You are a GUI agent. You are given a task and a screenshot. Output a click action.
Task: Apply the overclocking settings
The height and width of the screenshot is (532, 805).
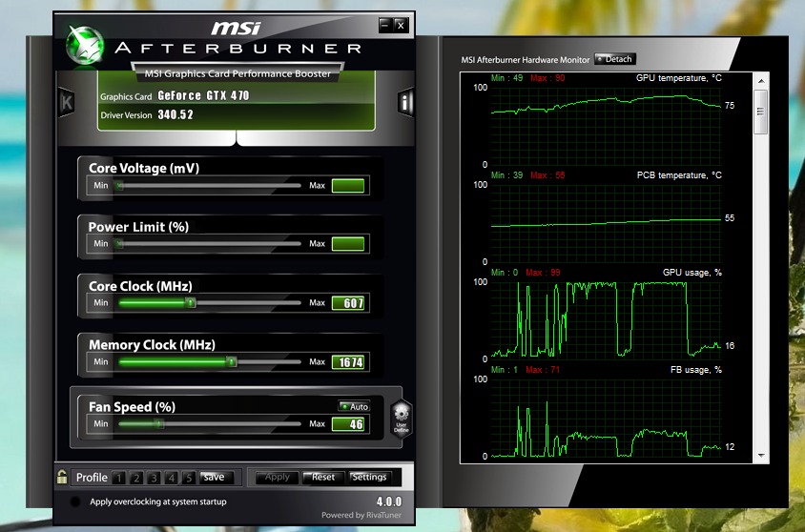(278, 477)
